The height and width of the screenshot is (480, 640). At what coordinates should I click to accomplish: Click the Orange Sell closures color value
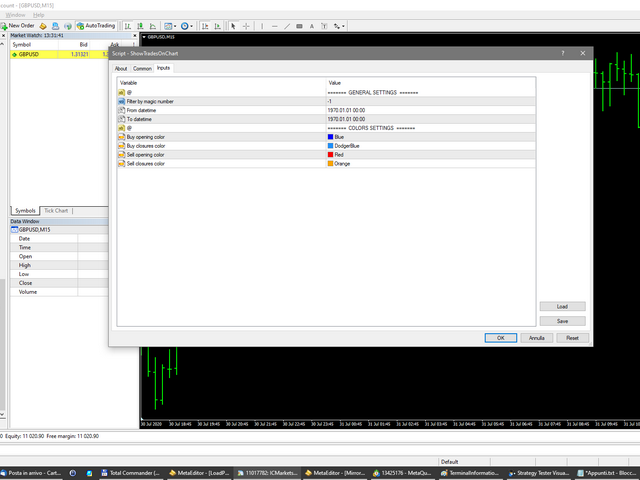(342, 164)
